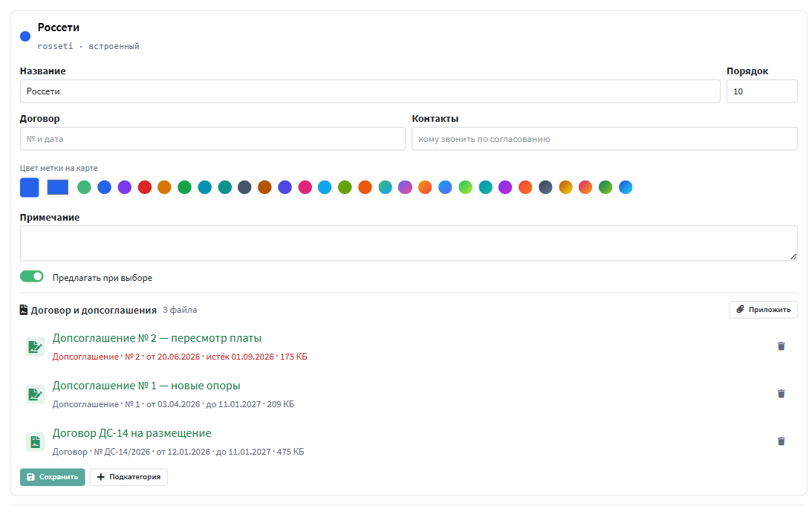This screenshot has height=506, width=812.
Task: Click inside the Примечание text area
Action: tap(409, 243)
